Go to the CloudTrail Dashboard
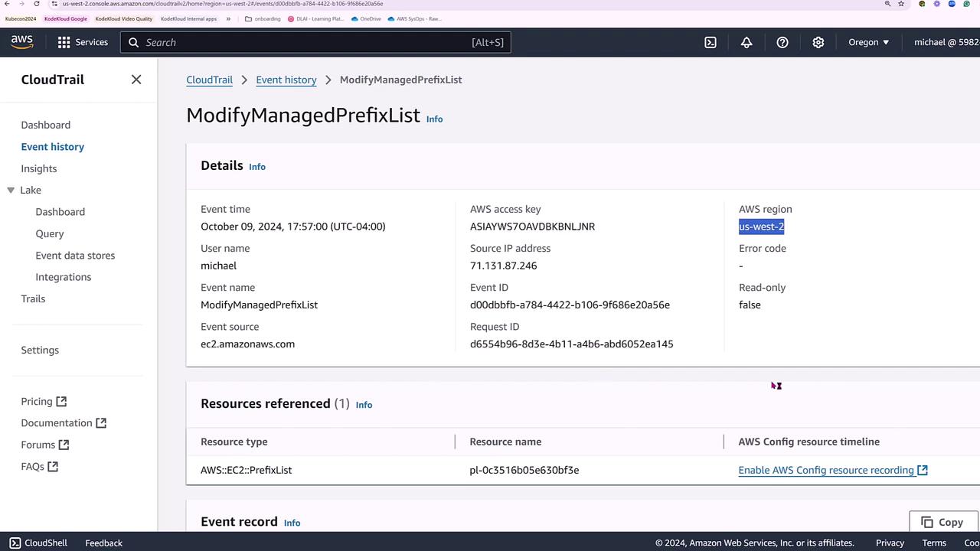 (x=46, y=125)
